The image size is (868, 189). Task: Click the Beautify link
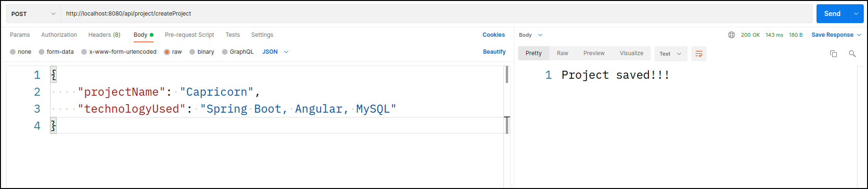point(494,52)
